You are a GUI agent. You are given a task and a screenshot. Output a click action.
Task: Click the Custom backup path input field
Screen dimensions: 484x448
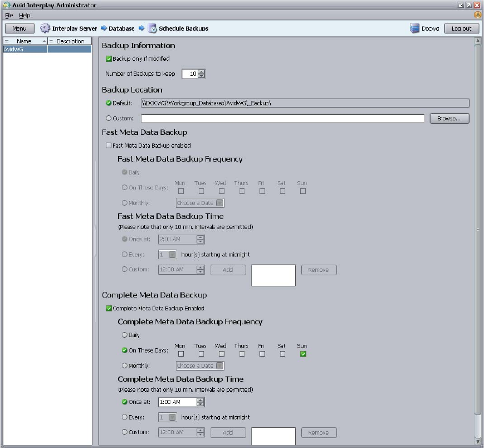(x=282, y=118)
